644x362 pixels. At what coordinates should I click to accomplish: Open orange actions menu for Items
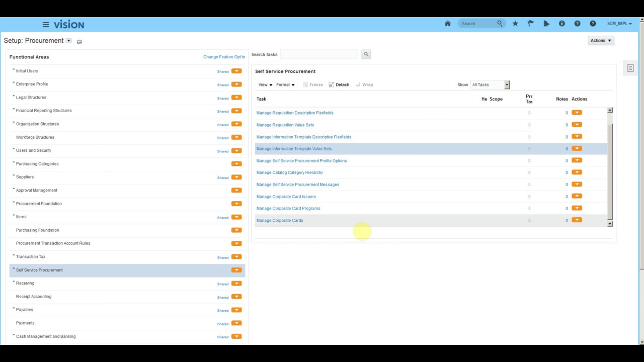pos(236,217)
